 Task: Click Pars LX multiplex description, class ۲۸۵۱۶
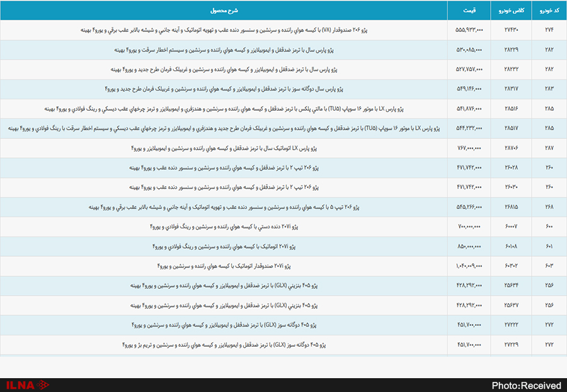pyautogui.click(x=224, y=109)
